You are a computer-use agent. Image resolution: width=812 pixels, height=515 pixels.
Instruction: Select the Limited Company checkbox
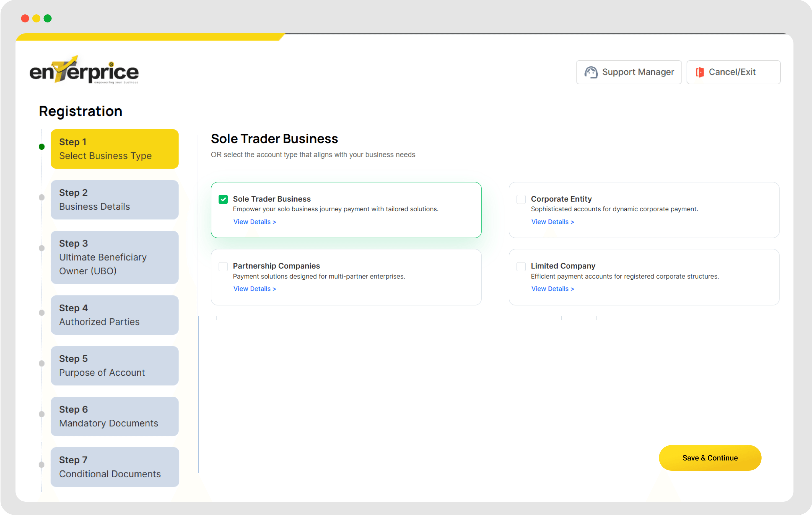(521, 267)
